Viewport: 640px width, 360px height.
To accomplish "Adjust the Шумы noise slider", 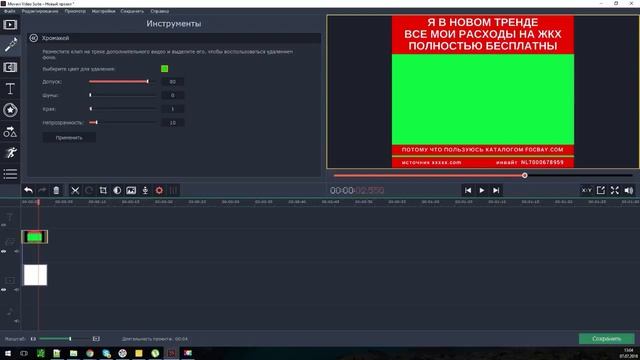I will 122,95.
